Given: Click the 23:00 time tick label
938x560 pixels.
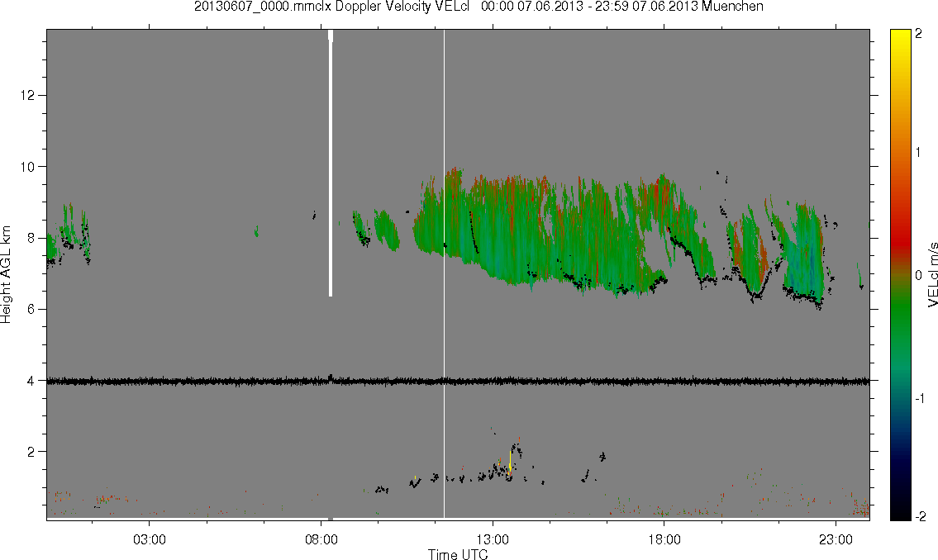Looking at the screenshot, I should coord(836,539).
